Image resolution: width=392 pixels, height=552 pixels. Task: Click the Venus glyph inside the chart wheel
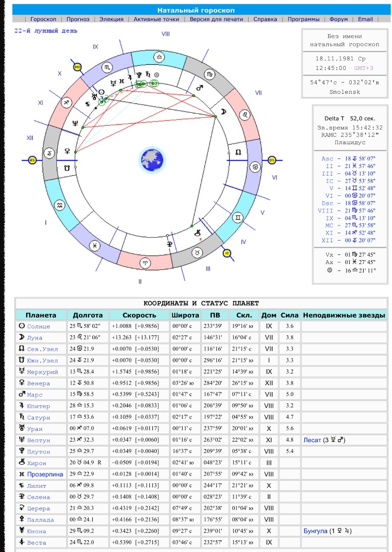67,151
